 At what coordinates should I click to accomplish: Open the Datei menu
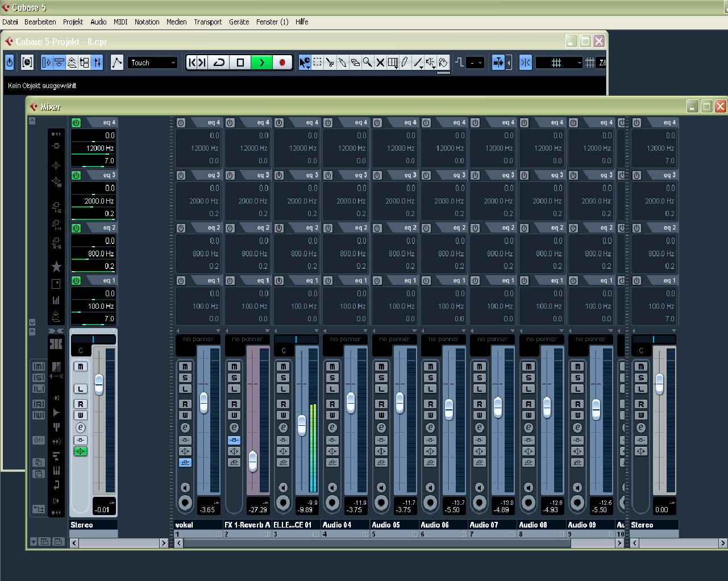pos(10,22)
